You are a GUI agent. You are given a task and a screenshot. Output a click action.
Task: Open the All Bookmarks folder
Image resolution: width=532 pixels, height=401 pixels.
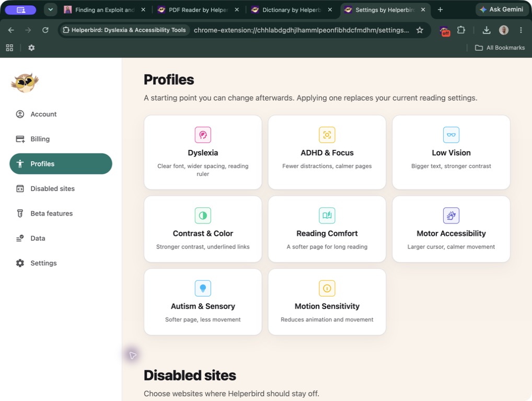(x=500, y=48)
